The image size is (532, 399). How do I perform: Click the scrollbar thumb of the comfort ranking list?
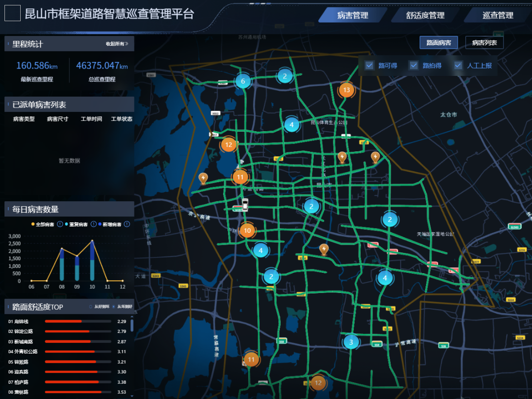coord(132,325)
